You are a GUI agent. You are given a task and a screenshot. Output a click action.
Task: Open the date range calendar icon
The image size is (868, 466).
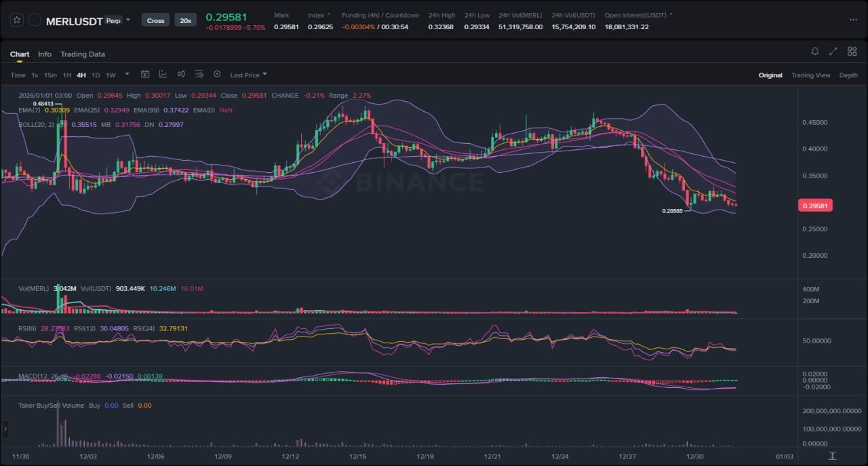[145, 75]
